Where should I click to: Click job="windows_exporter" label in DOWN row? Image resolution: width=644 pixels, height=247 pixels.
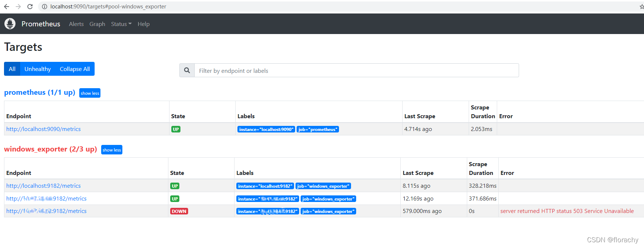coord(328,211)
